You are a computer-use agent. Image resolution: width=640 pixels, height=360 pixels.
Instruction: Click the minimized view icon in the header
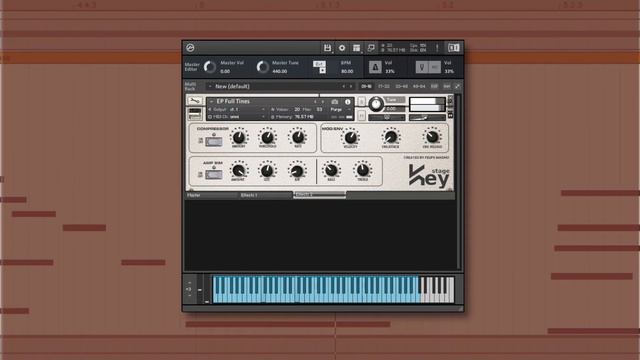point(371,48)
